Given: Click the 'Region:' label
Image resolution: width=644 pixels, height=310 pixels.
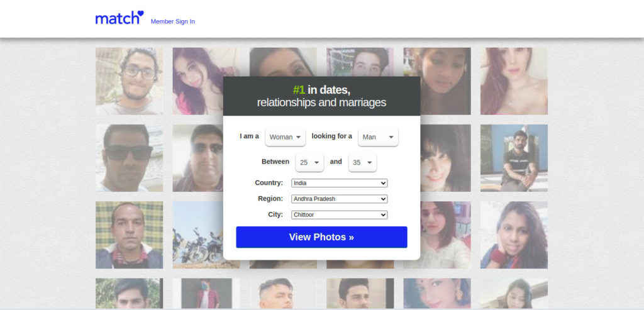Looking at the screenshot, I should 270,198.
